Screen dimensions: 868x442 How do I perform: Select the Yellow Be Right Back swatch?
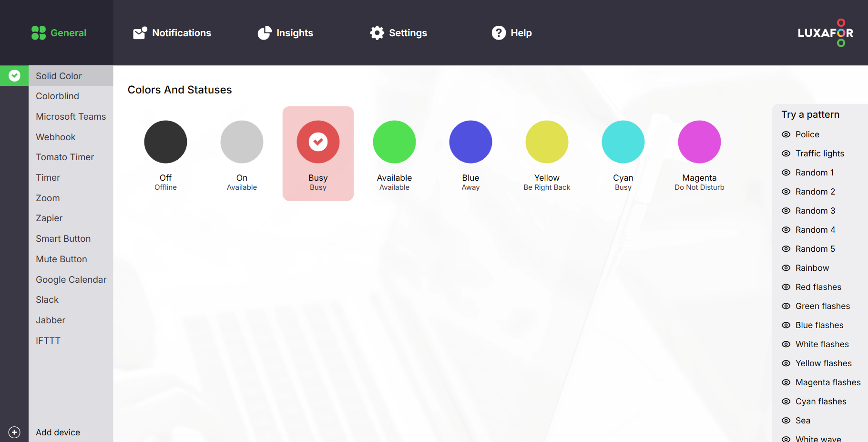click(x=547, y=142)
